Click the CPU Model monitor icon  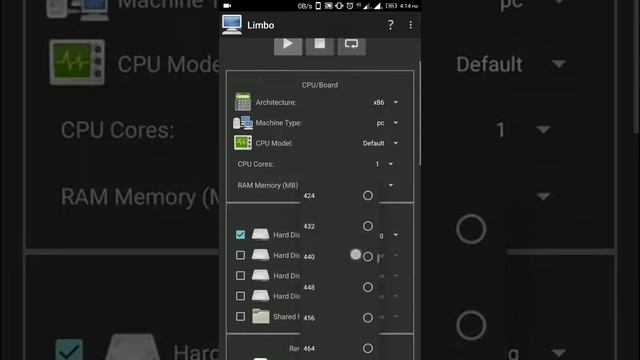click(x=243, y=143)
